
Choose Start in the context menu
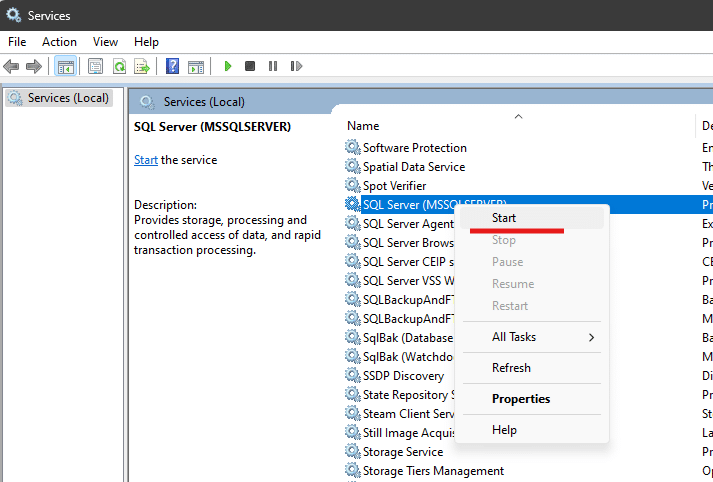click(x=504, y=217)
